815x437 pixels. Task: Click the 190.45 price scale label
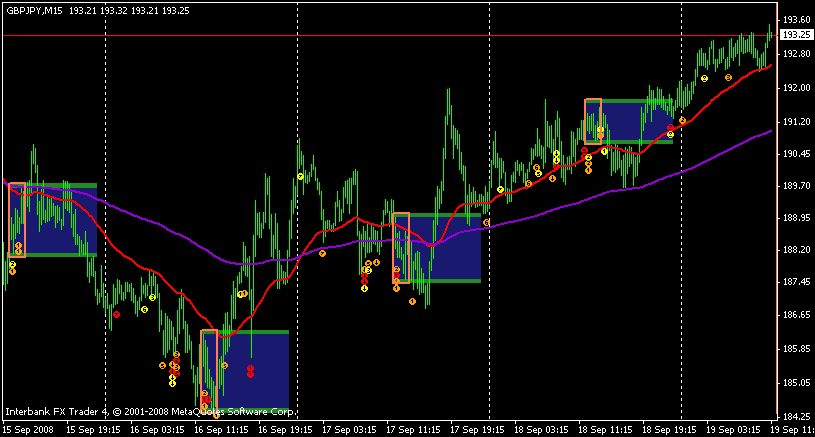(797, 154)
